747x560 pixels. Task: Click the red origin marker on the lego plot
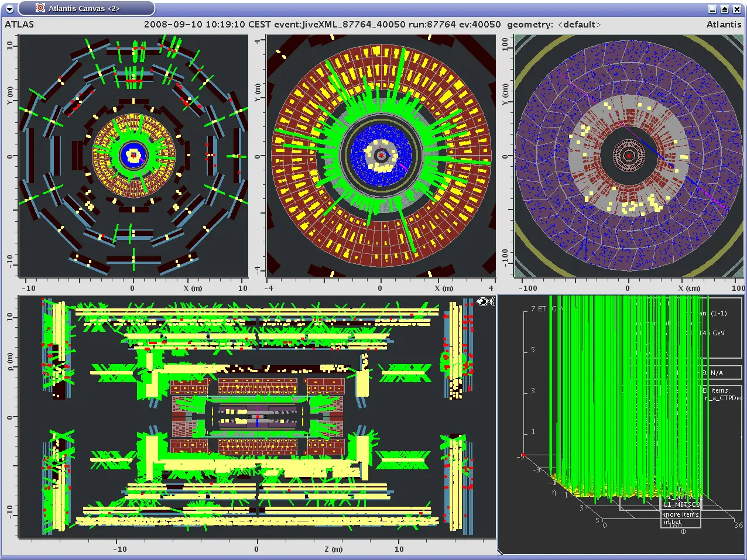523,455
